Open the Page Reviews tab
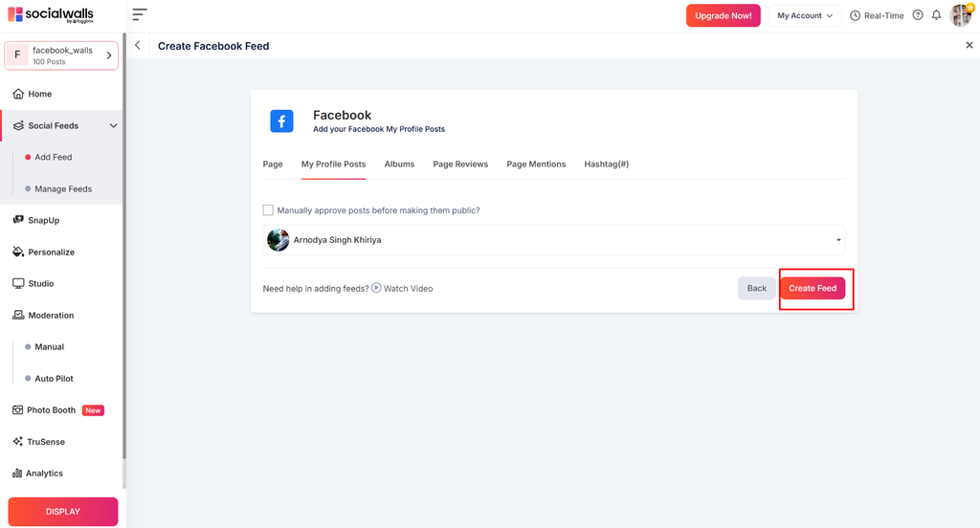The image size is (980, 528). (x=460, y=165)
